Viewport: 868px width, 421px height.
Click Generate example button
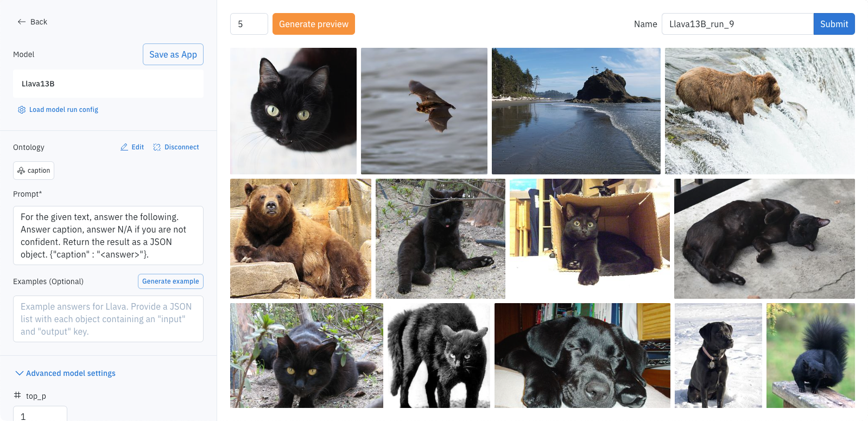coord(170,281)
